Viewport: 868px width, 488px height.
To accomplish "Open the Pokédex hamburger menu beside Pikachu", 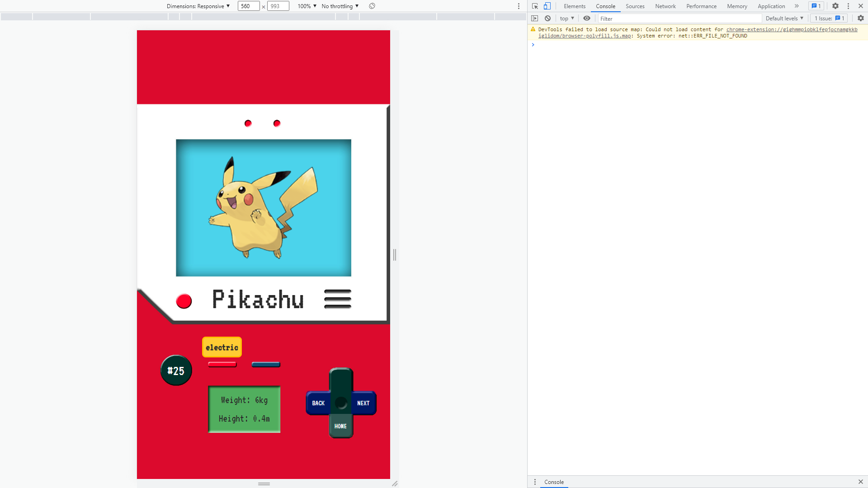I will [337, 299].
